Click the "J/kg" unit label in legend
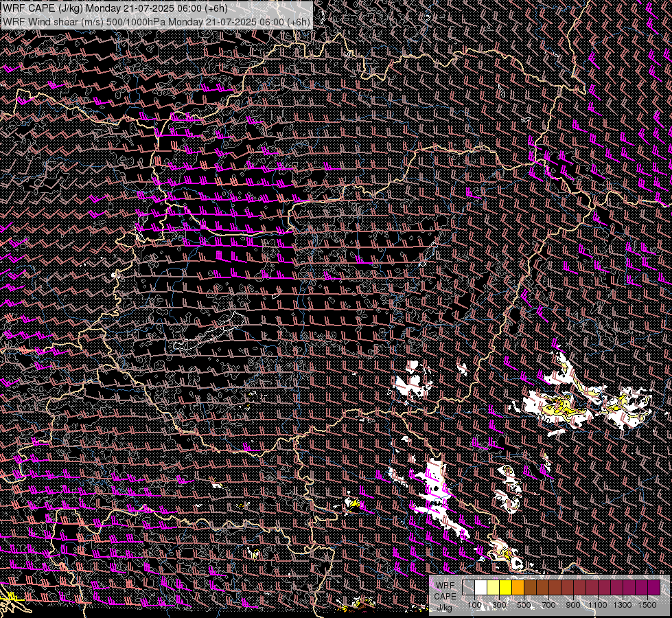672x618 pixels. [444, 608]
